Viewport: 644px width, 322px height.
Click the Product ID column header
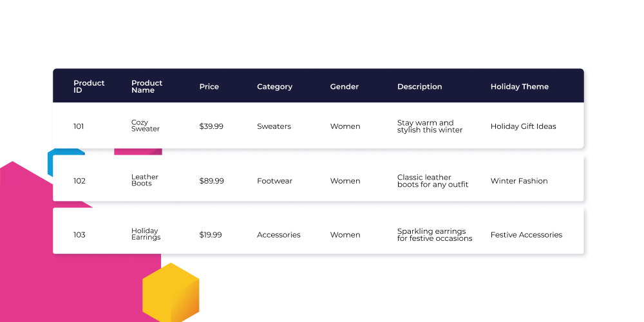click(89, 87)
